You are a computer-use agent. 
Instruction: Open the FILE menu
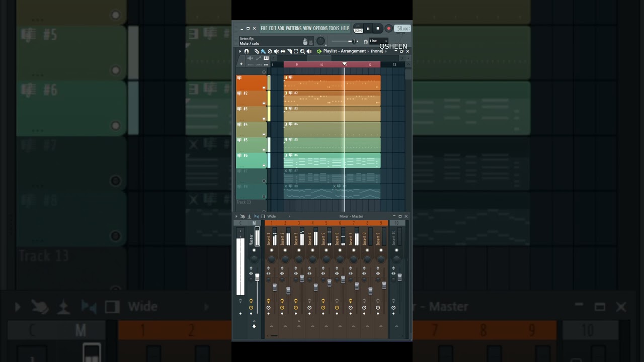(264, 29)
